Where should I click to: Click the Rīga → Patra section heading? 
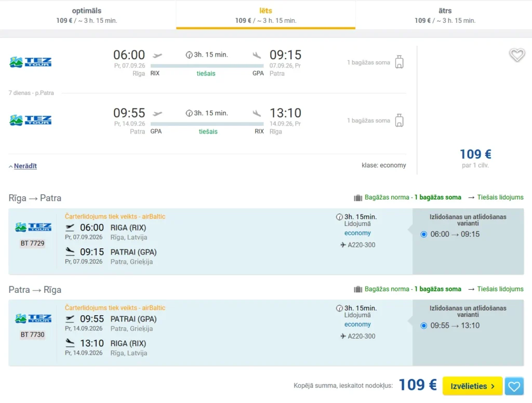(35, 198)
